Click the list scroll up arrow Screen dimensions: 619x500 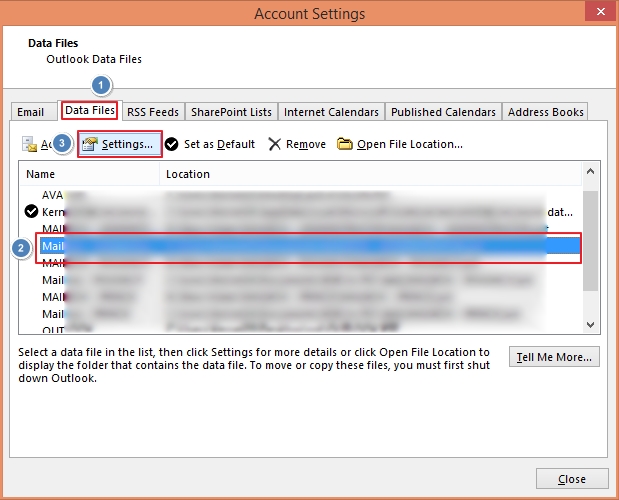[591, 171]
